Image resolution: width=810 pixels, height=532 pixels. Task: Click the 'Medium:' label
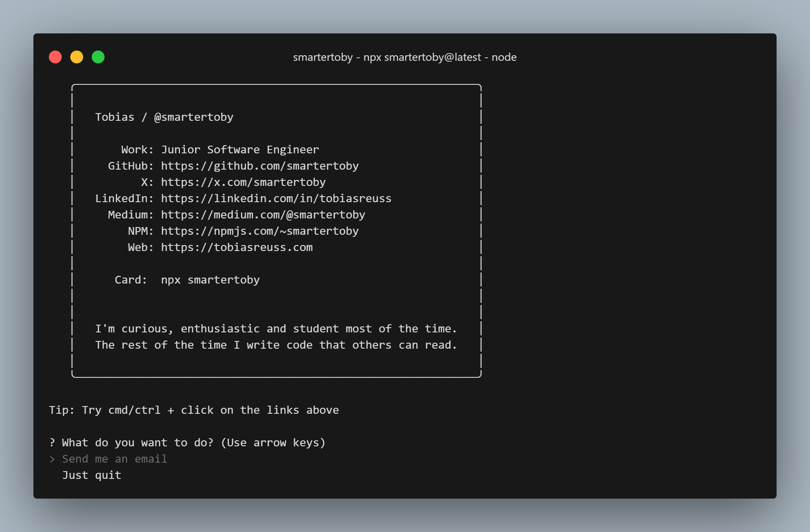pyautogui.click(x=131, y=215)
